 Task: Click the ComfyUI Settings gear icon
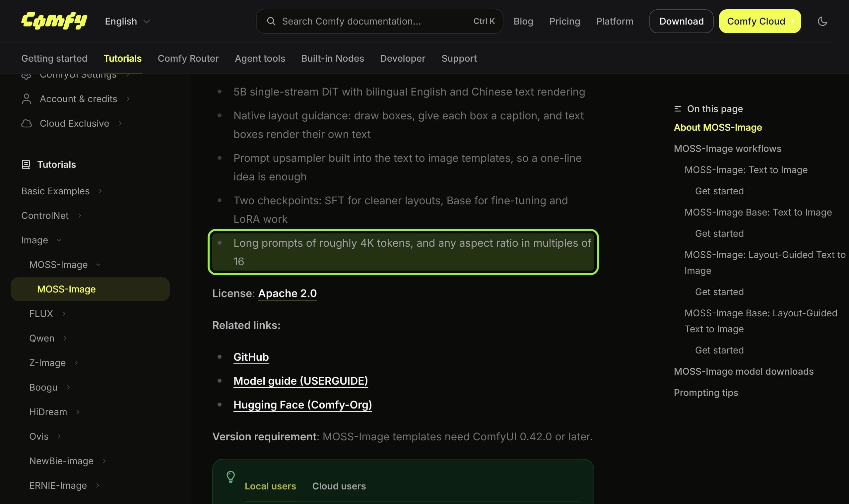click(x=26, y=75)
